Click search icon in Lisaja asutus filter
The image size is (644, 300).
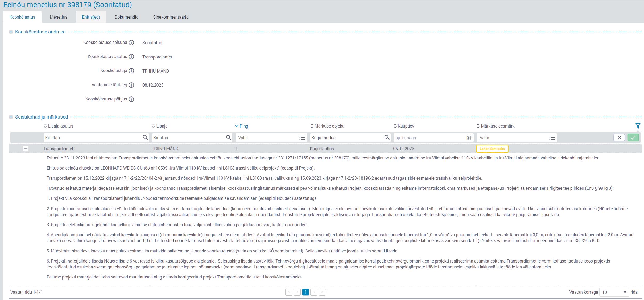(145, 137)
